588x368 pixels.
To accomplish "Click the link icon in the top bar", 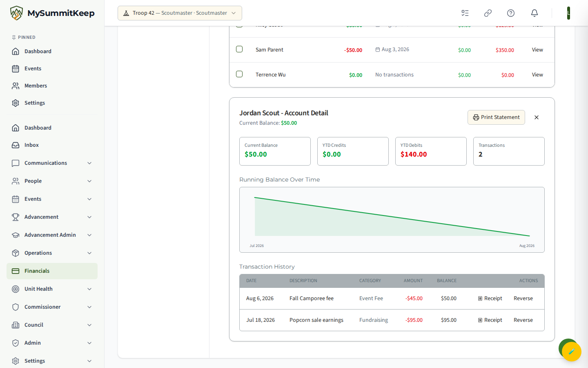I will tap(488, 13).
